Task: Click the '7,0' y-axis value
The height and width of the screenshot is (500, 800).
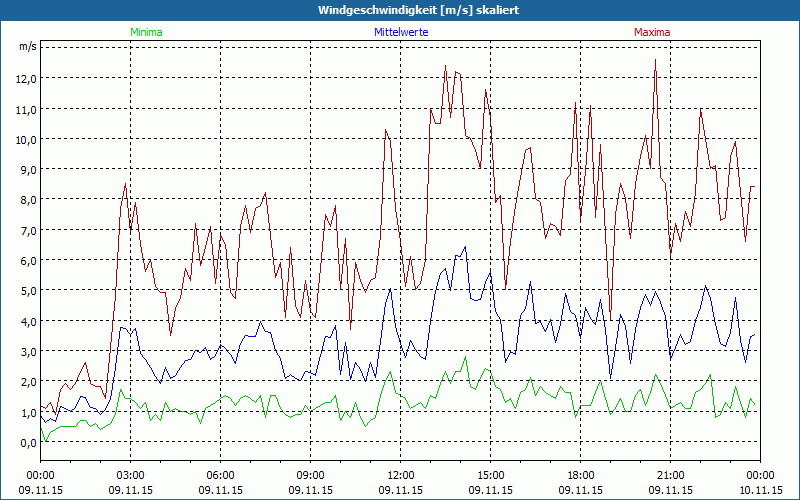Action: 29,231
